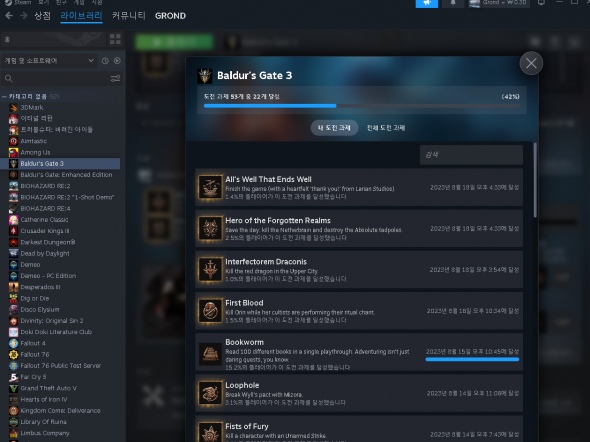Click Fists of Fury achievement title
The image size is (590, 442).
(247, 427)
